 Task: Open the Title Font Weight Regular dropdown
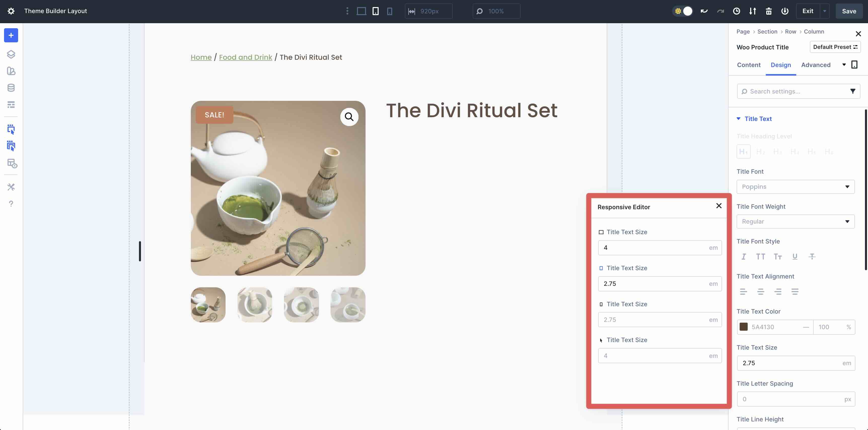pyautogui.click(x=795, y=222)
